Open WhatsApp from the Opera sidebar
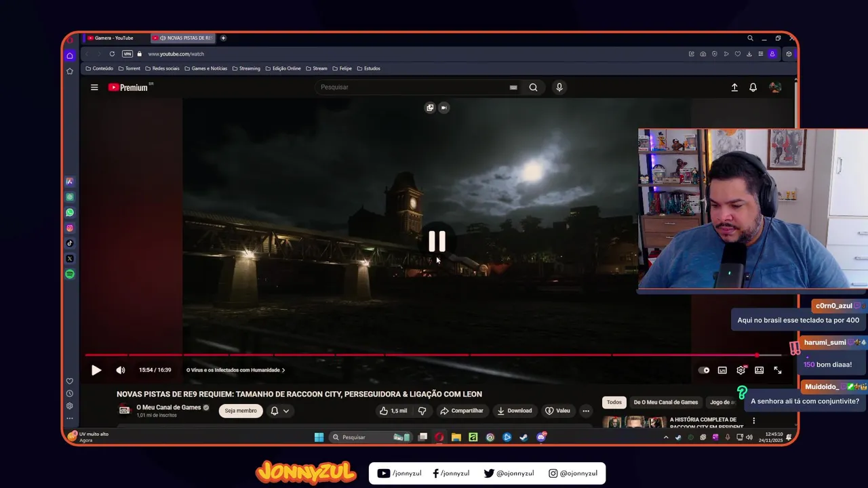Screen dimensions: 868x488 pyautogui.click(x=70, y=213)
